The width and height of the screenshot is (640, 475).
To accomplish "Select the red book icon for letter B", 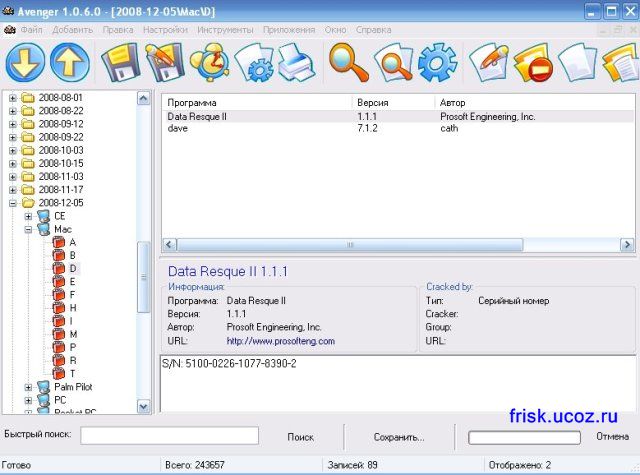I will point(59,255).
